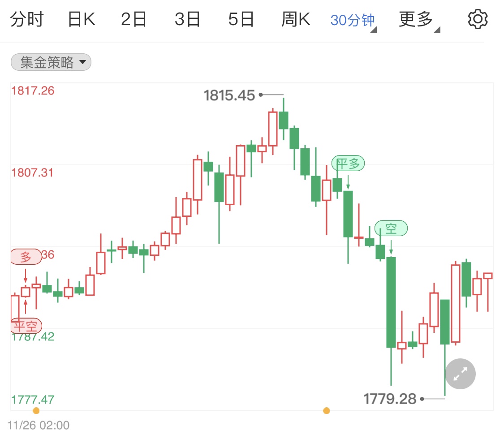Click the 1779.28 low price label
The width and height of the screenshot is (504, 435).
click(x=389, y=398)
